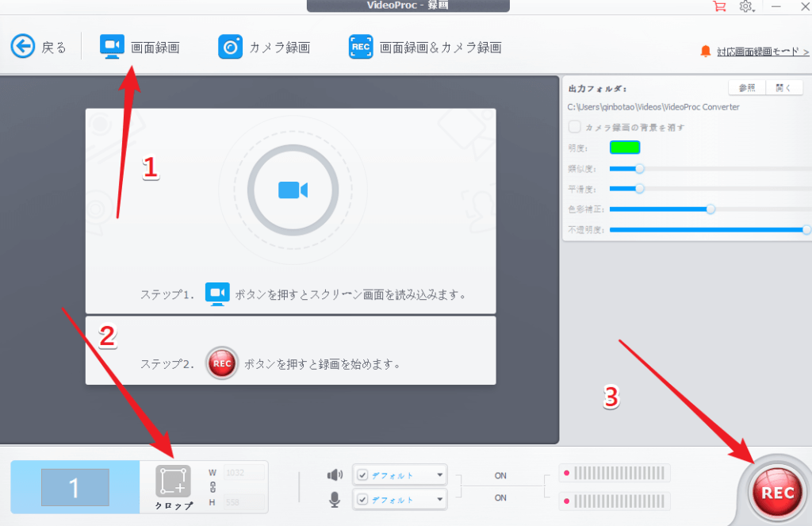Click the 参照 browse button
Screen dimensions: 812x526
[747, 88]
